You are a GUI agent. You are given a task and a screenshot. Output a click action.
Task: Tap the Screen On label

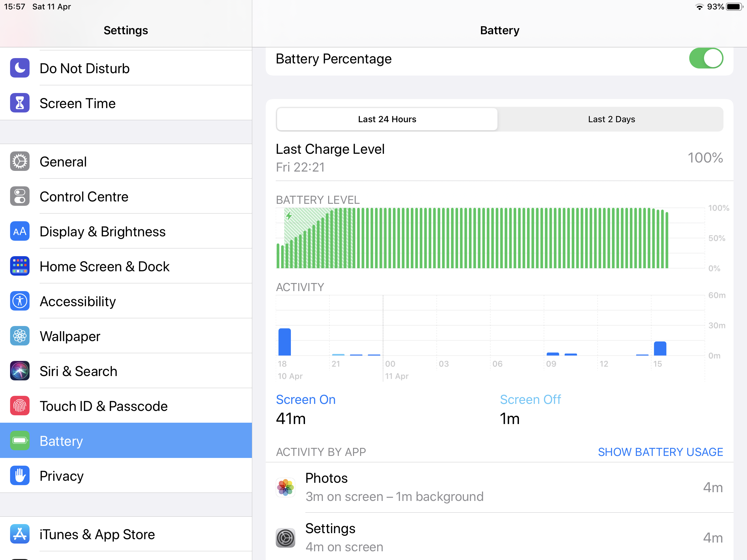[306, 400]
